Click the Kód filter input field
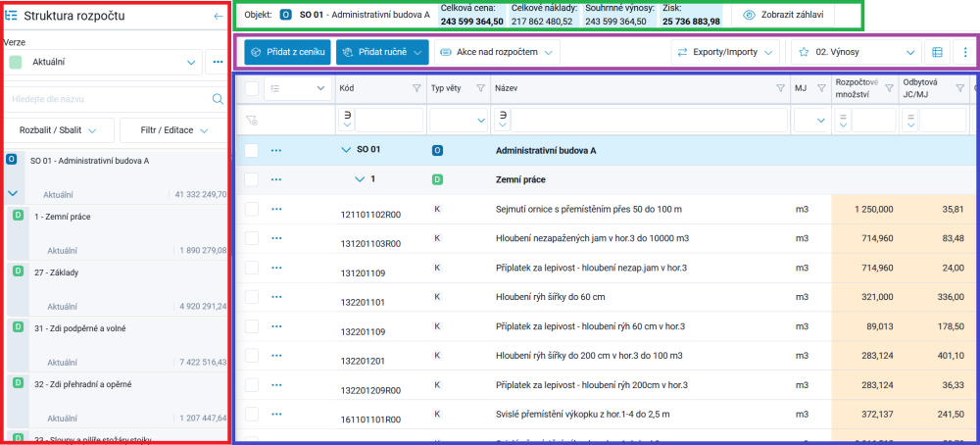Image resolution: width=980 pixels, height=445 pixels. 389,120
